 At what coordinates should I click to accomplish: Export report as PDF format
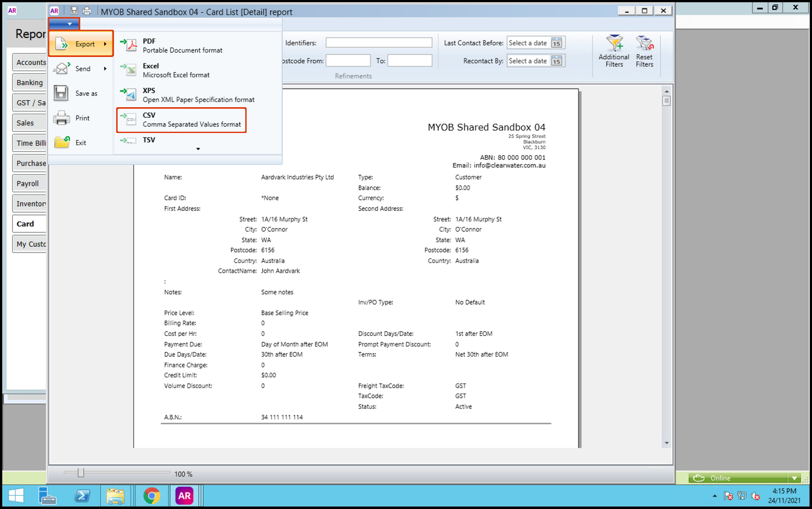[x=182, y=45]
